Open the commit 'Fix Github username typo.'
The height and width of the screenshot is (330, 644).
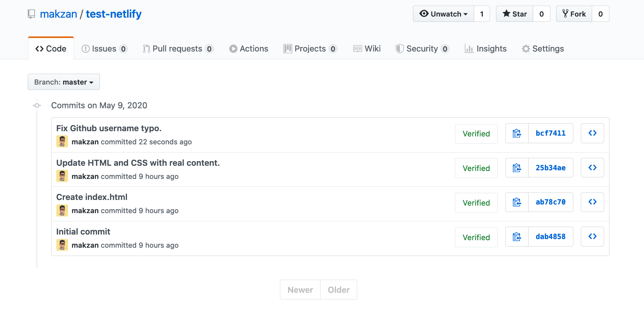(x=109, y=128)
